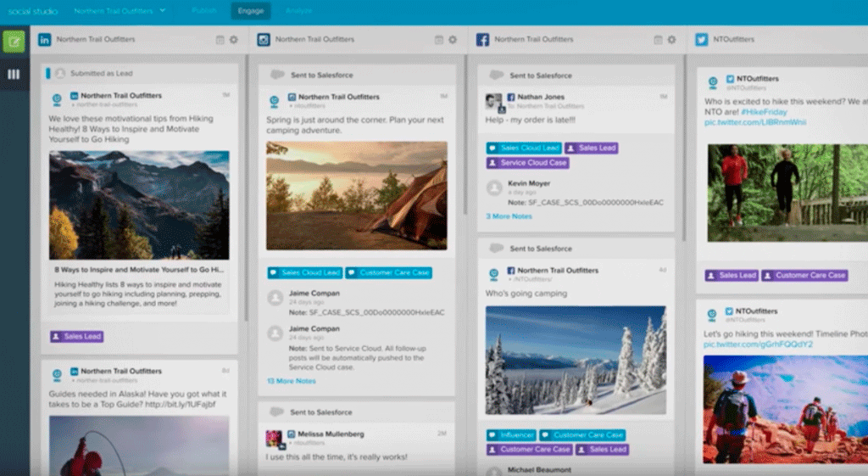Click the LinkedIn column scrollbar
The image size is (868, 476).
[247, 188]
